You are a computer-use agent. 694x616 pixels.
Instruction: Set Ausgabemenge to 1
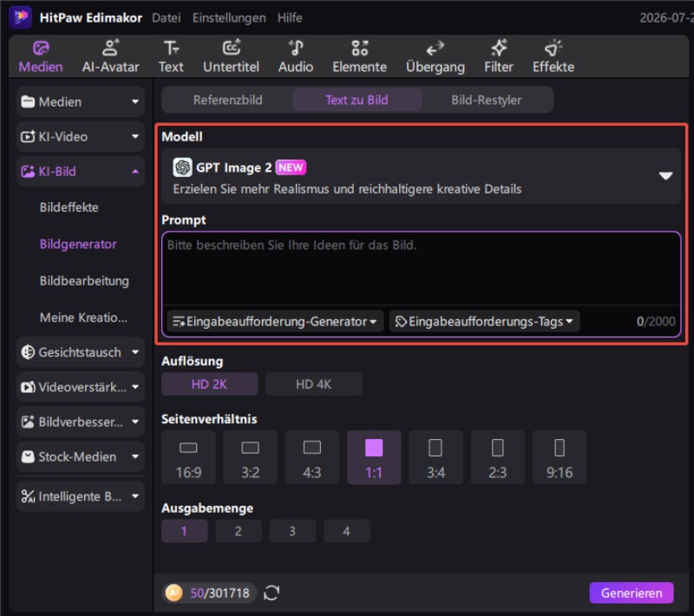184,531
